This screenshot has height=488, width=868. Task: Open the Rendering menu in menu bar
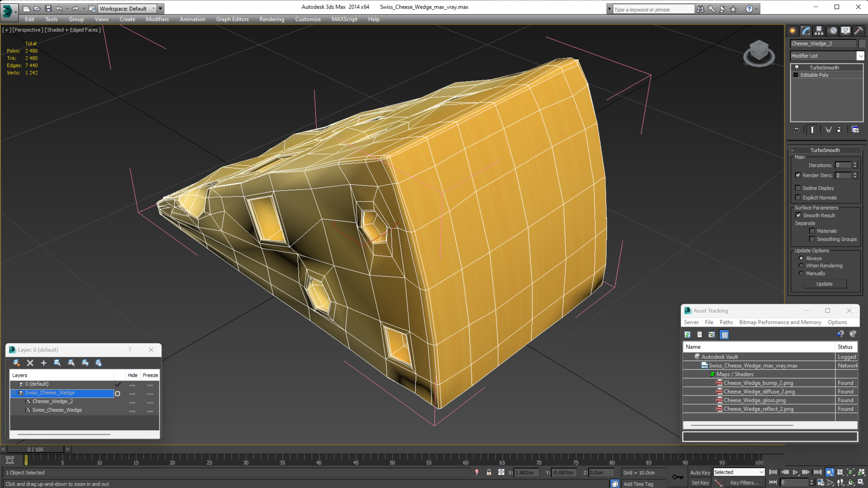point(272,19)
